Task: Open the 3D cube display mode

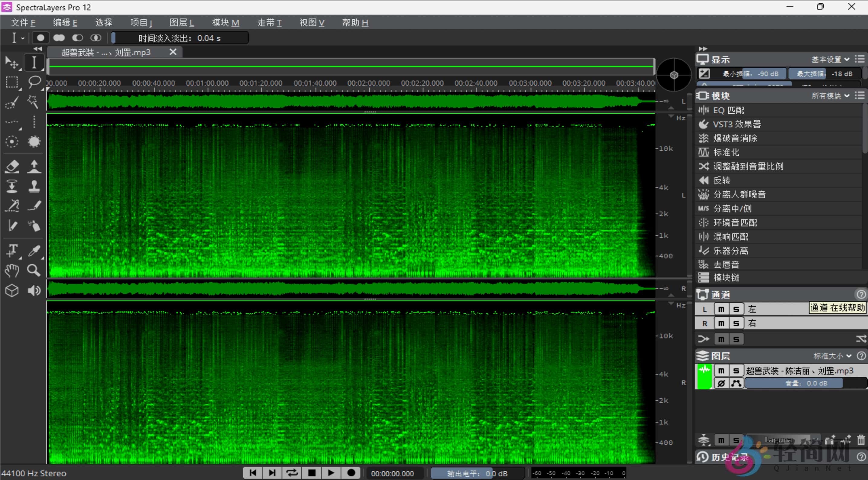Action: 12,290
